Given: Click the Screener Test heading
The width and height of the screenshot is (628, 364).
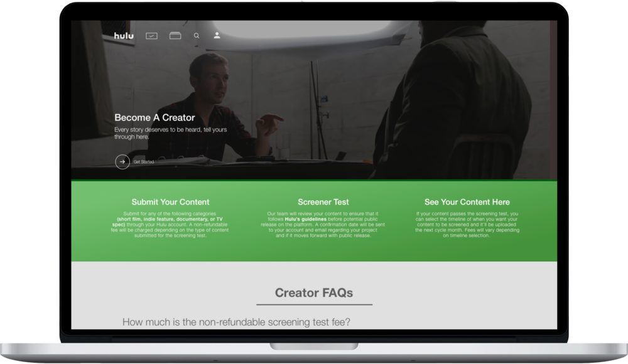Looking at the screenshot, I should pyautogui.click(x=323, y=202).
